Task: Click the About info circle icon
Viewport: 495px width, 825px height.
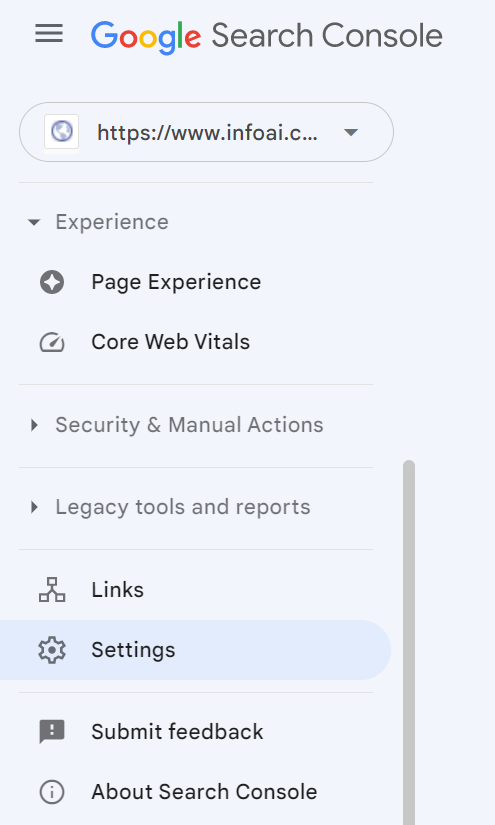Action: (52, 792)
